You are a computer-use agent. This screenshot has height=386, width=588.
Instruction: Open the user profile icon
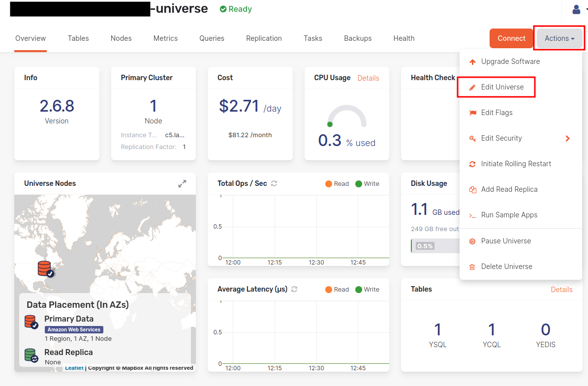(575, 9)
